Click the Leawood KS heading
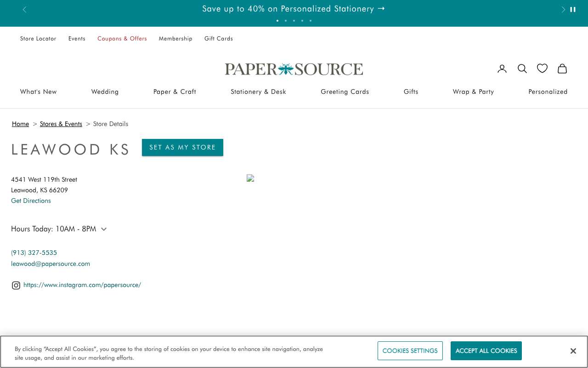Image resolution: width=588 pixels, height=368 pixels. coord(71,149)
